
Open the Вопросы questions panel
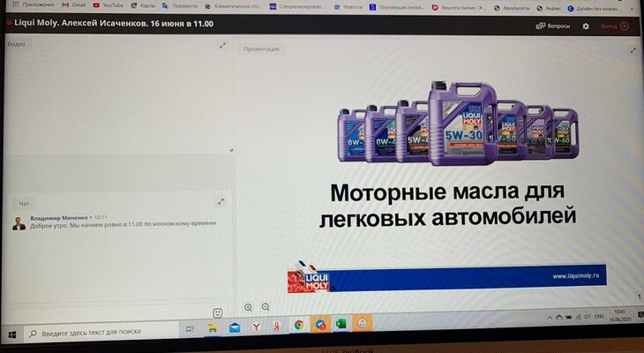553,26
